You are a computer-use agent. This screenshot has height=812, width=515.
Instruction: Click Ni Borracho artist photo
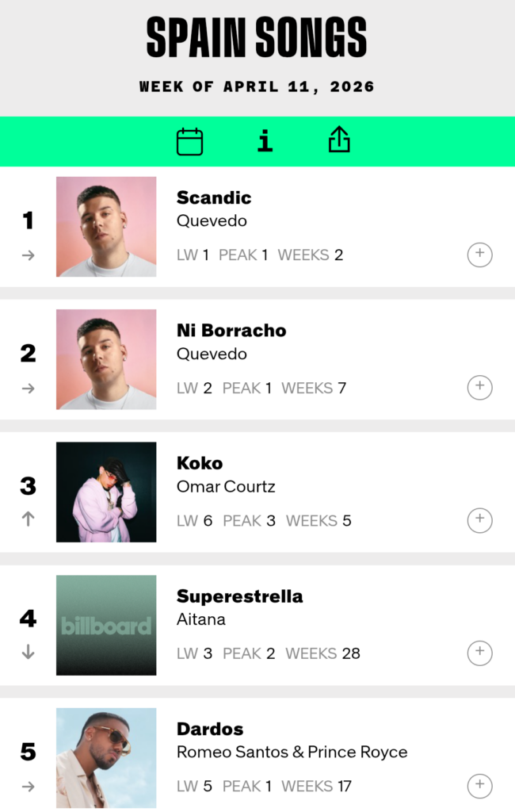[x=106, y=359]
